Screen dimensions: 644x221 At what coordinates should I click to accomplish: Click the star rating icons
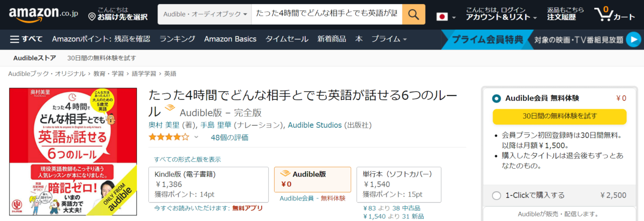coord(169,137)
